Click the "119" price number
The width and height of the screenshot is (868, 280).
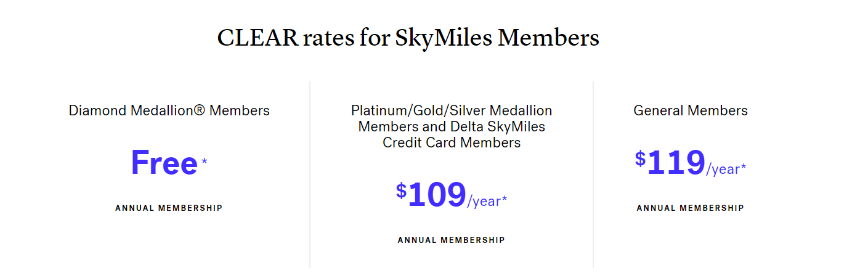[676, 163]
